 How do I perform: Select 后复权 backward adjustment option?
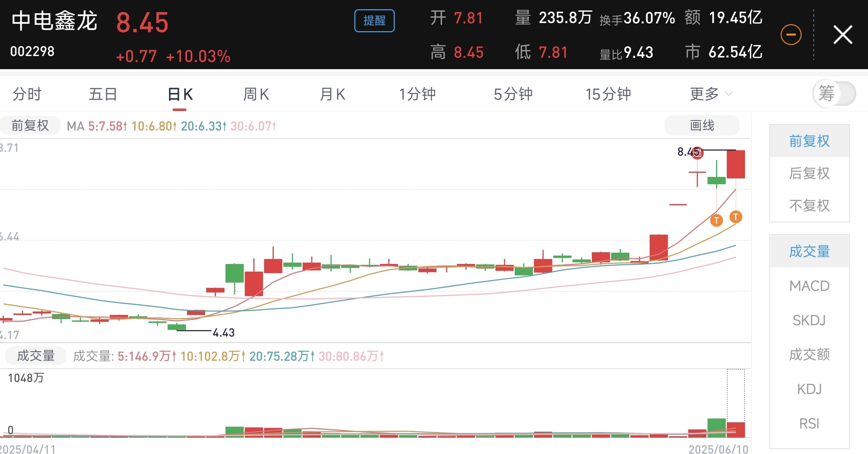pos(809,173)
